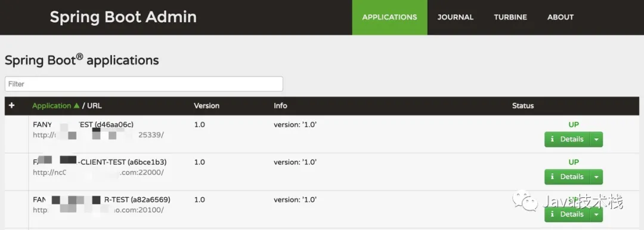
Task: Open Details for application a82a6569
Action: pyautogui.click(x=567, y=214)
